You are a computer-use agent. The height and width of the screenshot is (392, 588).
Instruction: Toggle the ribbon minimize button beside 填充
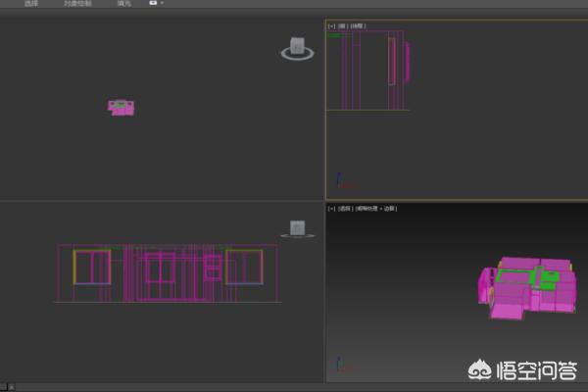[152, 4]
